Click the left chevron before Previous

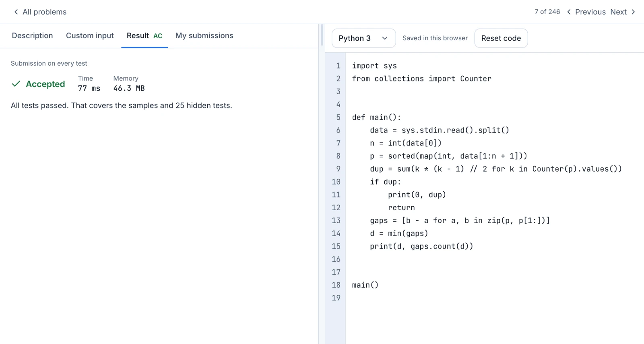click(569, 12)
